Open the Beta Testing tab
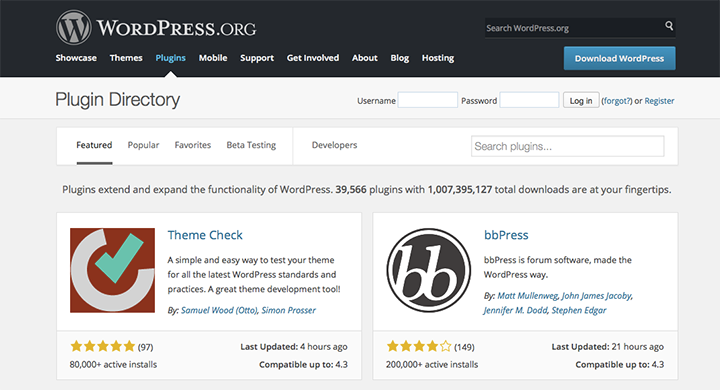Viewport: 720px width, 390px height. coord(251,145)
